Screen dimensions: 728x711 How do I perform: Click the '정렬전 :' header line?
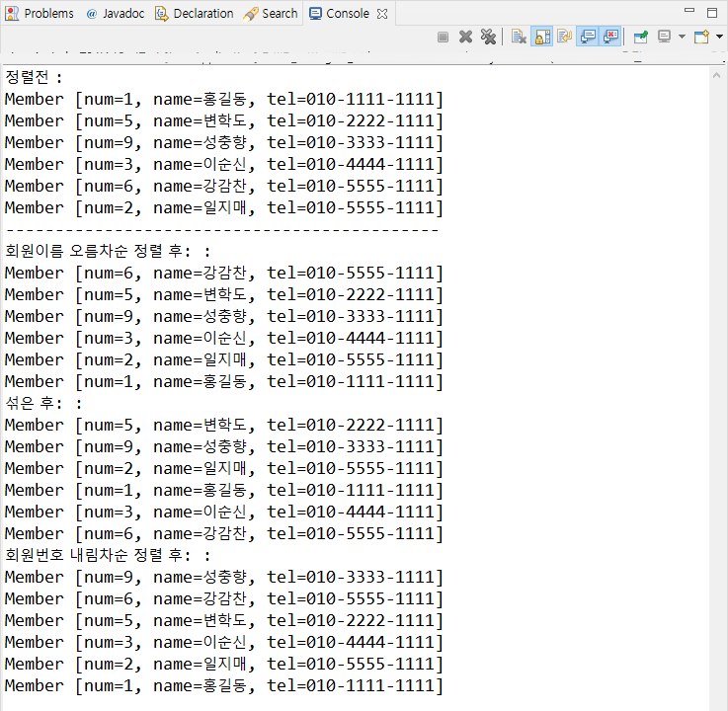pyautogui.click(x=34, y=77)
